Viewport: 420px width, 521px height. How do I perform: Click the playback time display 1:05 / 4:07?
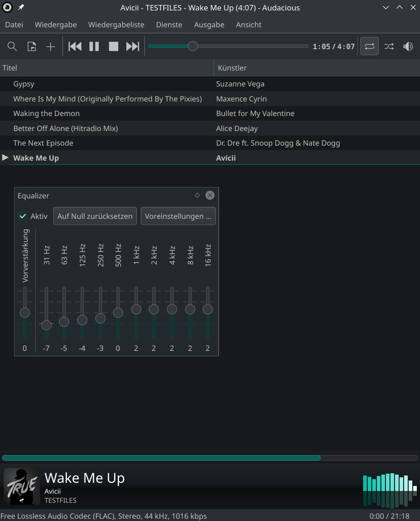pyautogui.click(x=334, y=46)
